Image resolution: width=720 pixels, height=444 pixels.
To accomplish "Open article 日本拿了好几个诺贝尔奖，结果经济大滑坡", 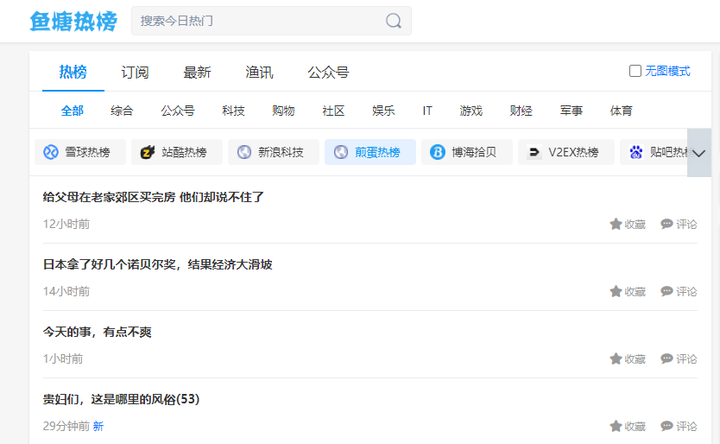I will coord(157,264).
